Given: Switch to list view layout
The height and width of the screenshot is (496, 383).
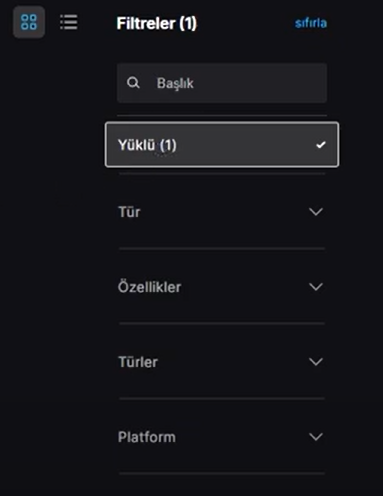Looking at the screenshot, I should (x=69, y=22).
